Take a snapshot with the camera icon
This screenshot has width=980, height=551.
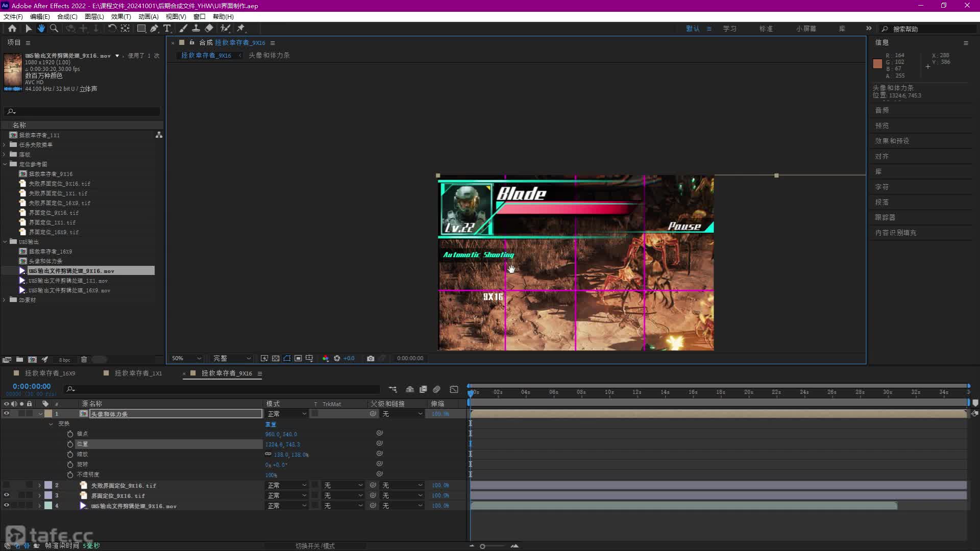[371, 358]
